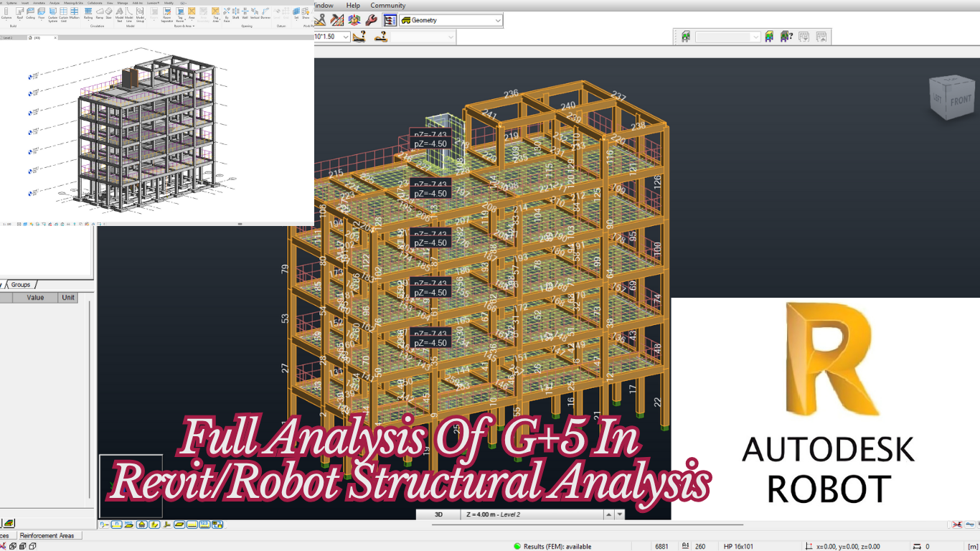Viewport: 980px width, 551px height.
Task: Select the Revit Roof tool
Action: coord(19,13)
